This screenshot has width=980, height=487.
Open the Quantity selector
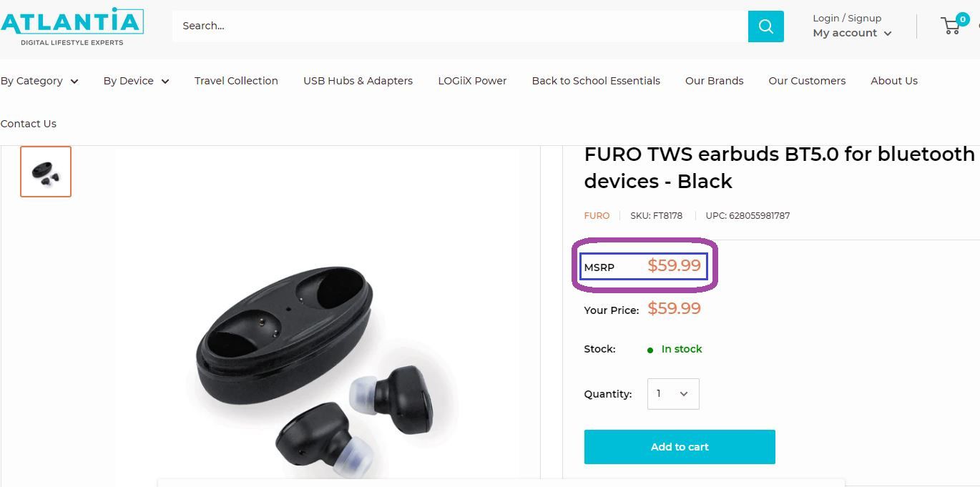pyautogui.click(x=672, y=394)
